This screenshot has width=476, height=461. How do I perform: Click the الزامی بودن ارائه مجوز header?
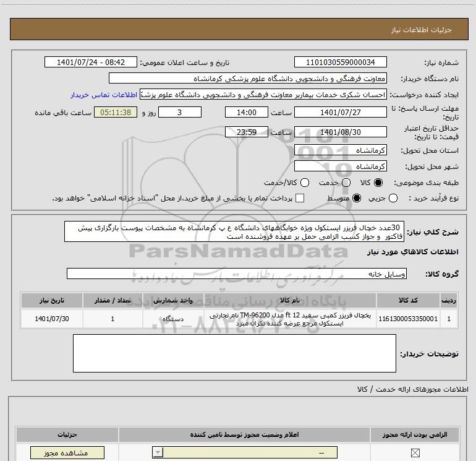(x=415, y=434)
